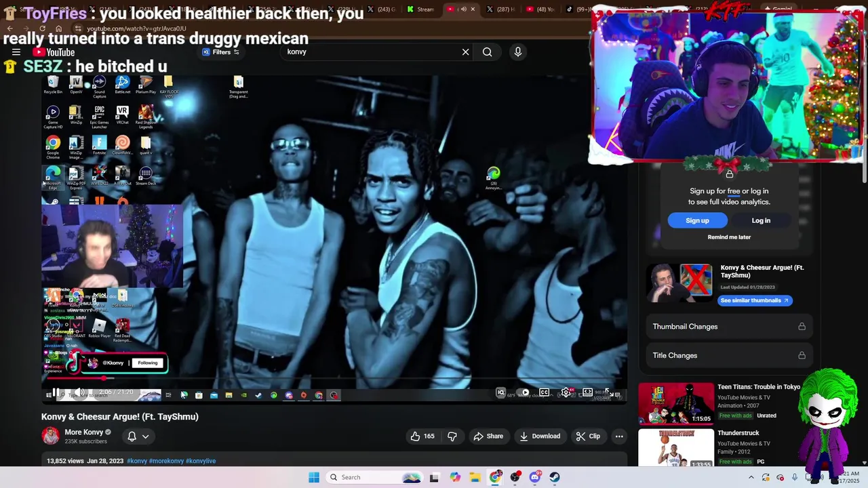Open the browser home button

58,28
